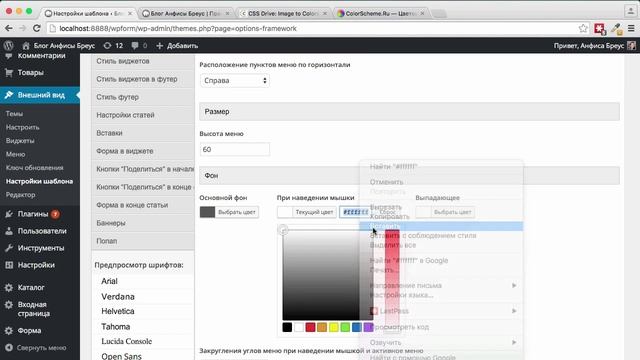The height and width of the screenshot is (360, 640).
Task: Open Chrome hamburger menu
Action: [x=631, y=29]
